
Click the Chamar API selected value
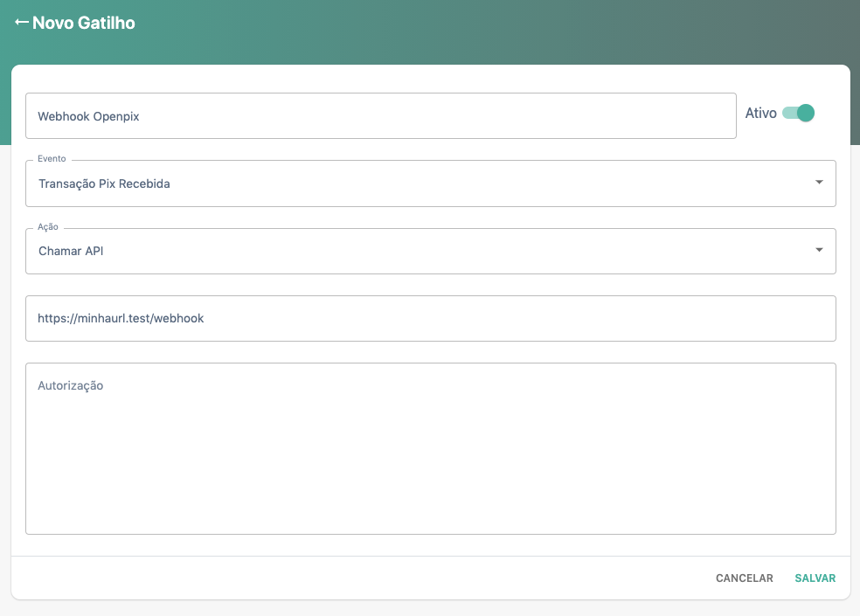click(72, 252)
